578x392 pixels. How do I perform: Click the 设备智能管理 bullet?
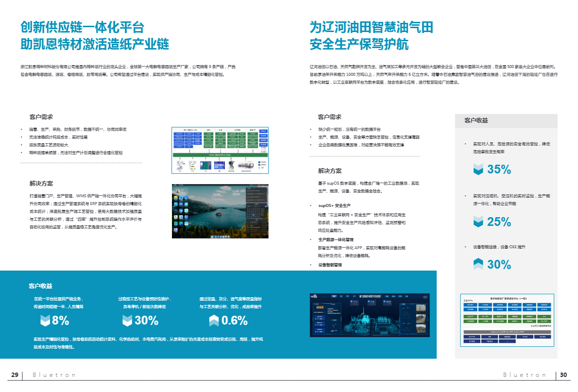click(x=330, y=265)
